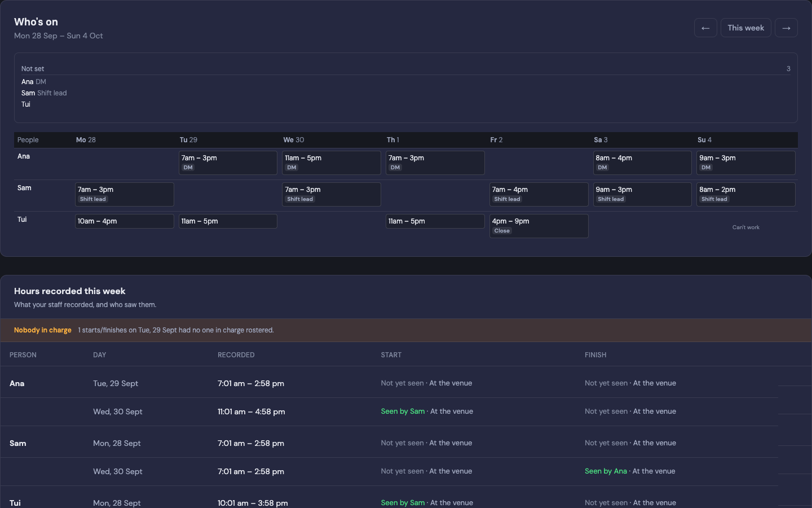Click the "Hours recorded this week" heading
Screen dimensions: 812x508
point(70,291)
